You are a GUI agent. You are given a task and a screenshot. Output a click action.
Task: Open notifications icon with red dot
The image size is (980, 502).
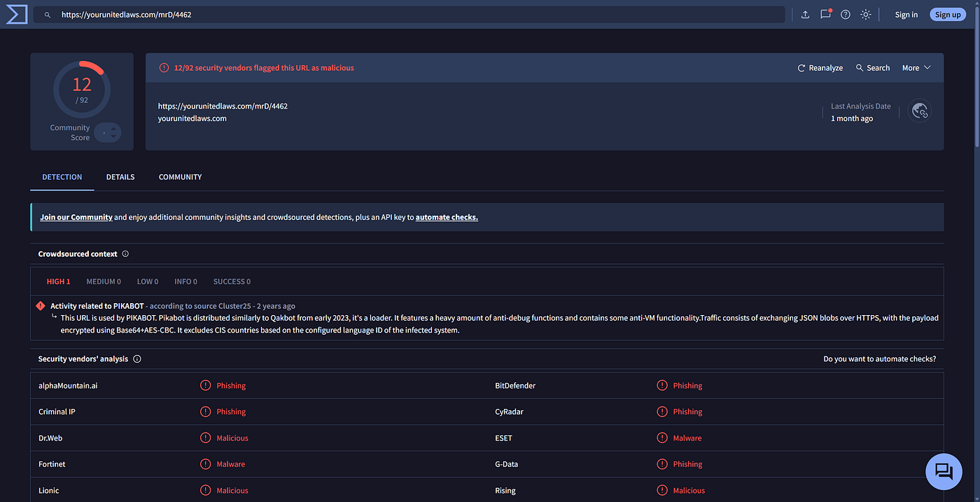[825, 14]
